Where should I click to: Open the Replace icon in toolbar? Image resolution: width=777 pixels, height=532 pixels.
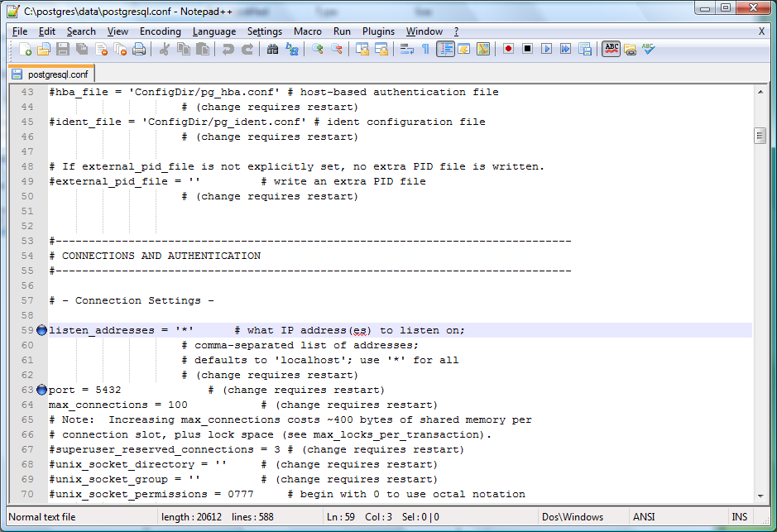pos(292,49)
